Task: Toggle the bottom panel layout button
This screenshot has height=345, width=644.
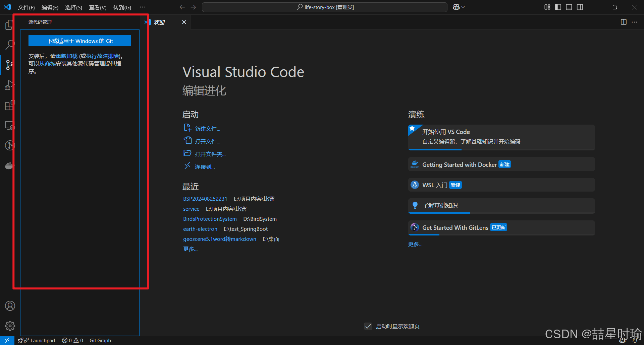Action: pos(569,7)
